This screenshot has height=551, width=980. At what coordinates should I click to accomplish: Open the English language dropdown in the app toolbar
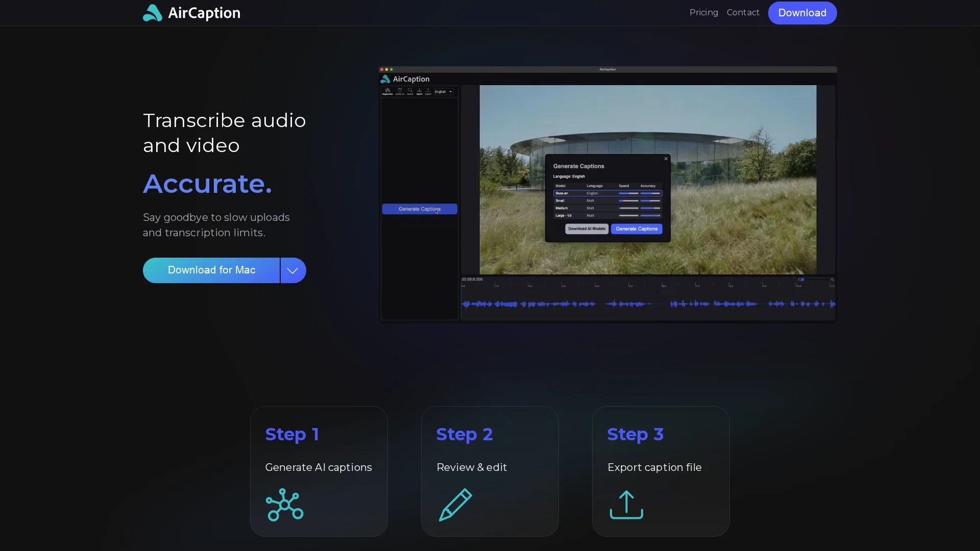click(x=444, y=92)
